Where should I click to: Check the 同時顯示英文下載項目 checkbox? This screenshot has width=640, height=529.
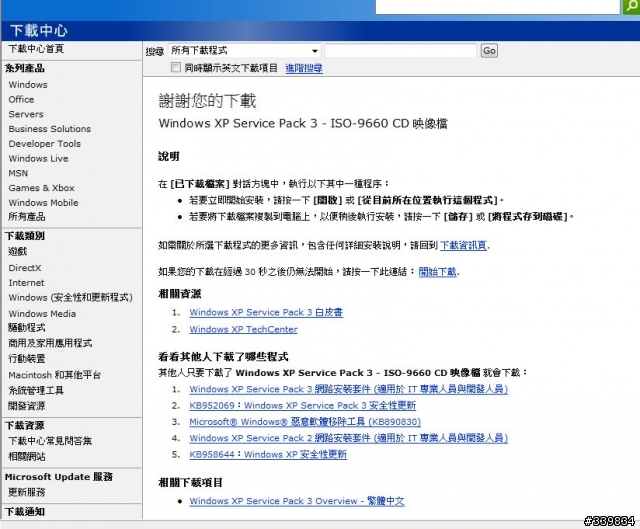tap(176, 67)
